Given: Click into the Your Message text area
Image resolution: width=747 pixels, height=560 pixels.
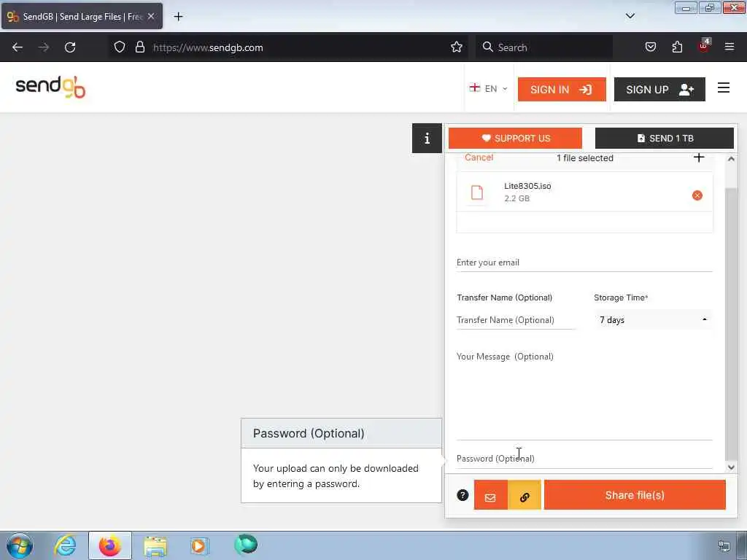Looking at the screenshot, I should 584,394.
